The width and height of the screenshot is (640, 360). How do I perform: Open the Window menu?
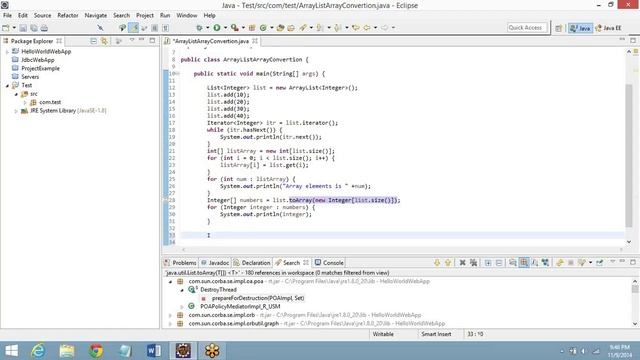click(x=187, y=15)
